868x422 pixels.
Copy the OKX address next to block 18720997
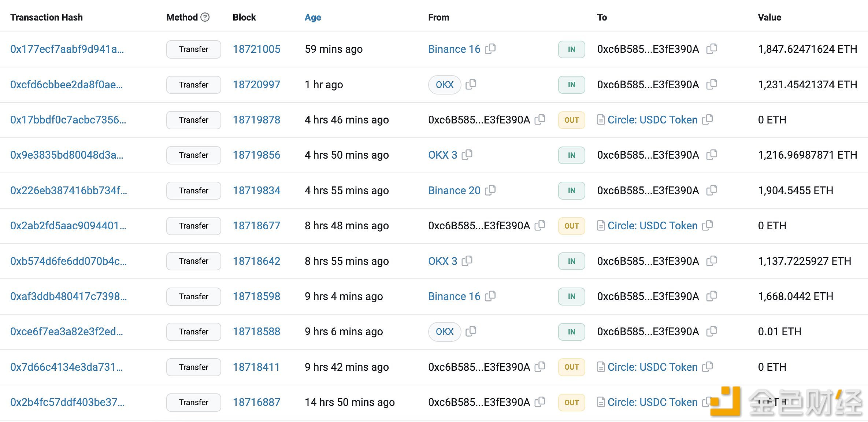[x=471, y=84]
